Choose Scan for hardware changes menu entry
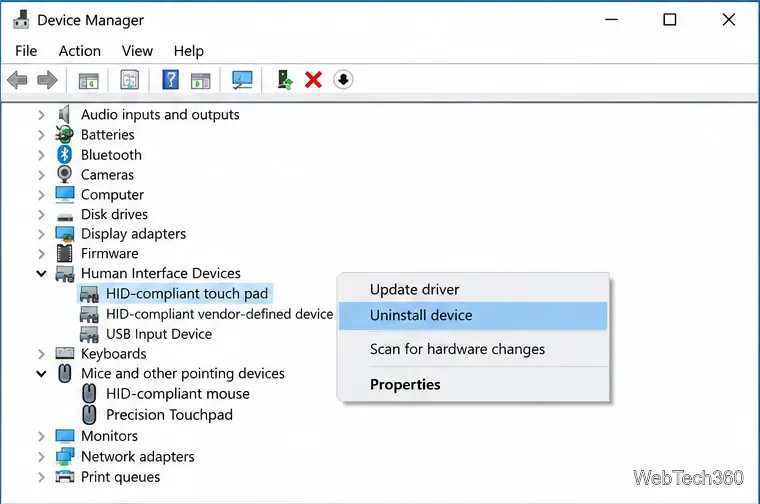This screenshot has height=504, width=760. coord(473,349)
